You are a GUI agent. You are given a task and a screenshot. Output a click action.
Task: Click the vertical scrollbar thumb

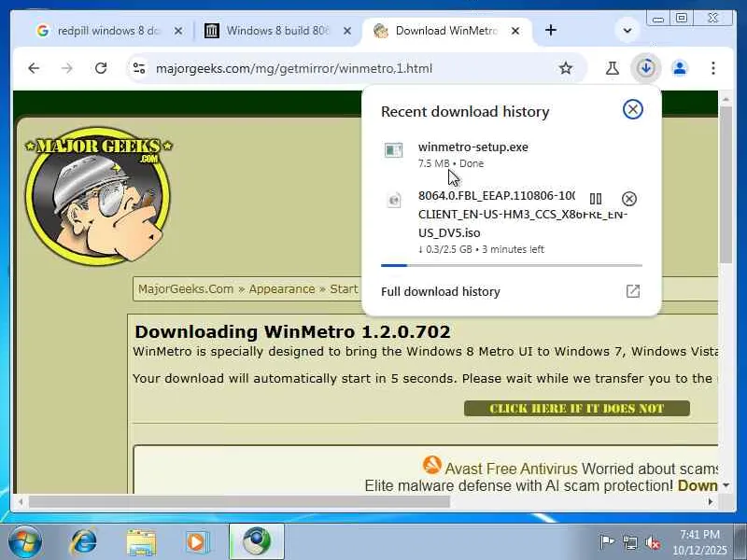[726, 184]
